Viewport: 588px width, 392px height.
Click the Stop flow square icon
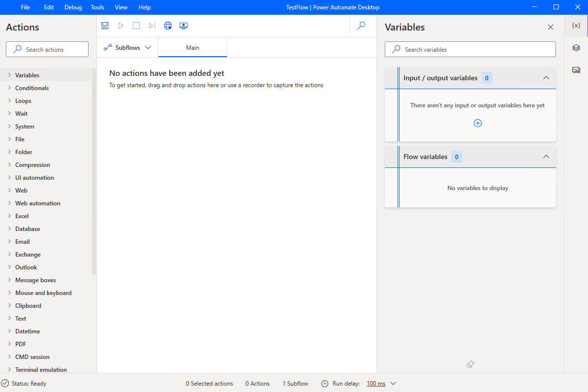136,26
